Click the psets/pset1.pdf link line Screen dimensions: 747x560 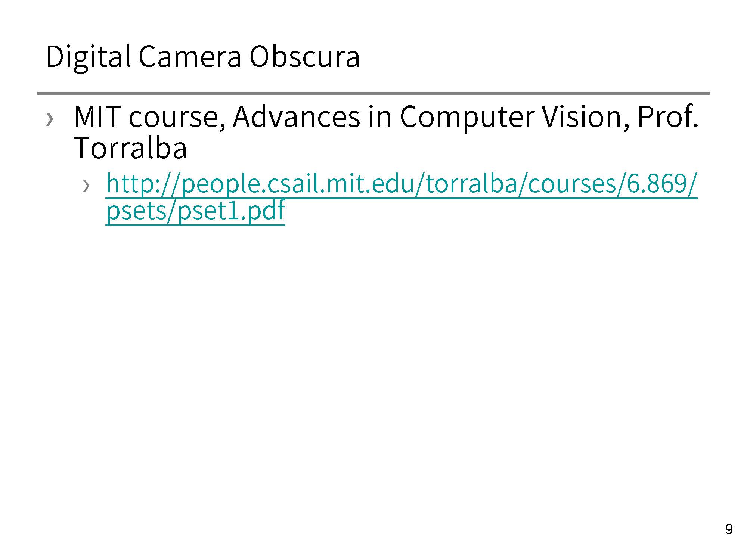195,211
